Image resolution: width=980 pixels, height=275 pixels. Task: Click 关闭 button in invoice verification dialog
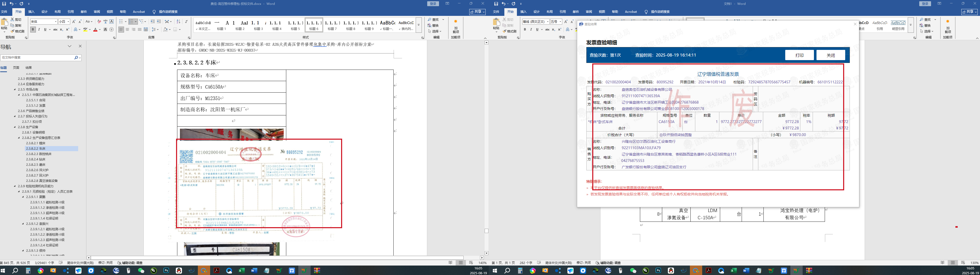pyautogui.click(x=831, y=55)
